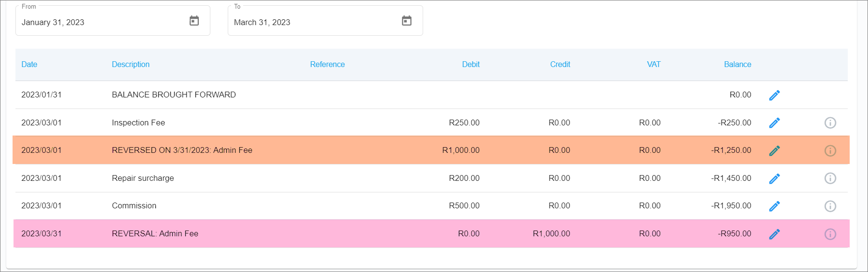Edit the REVERSAL: Admin Fee entry
This screenshot has width=868, height=272.
point(774,234)
